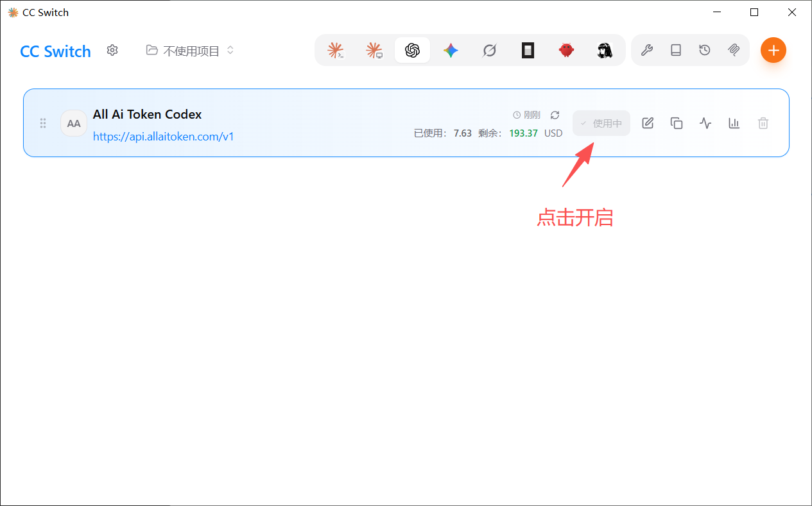The width and height of the screenshot is (812, 506).
Task: Open settings via the gear icon
Action: (112, 50)
